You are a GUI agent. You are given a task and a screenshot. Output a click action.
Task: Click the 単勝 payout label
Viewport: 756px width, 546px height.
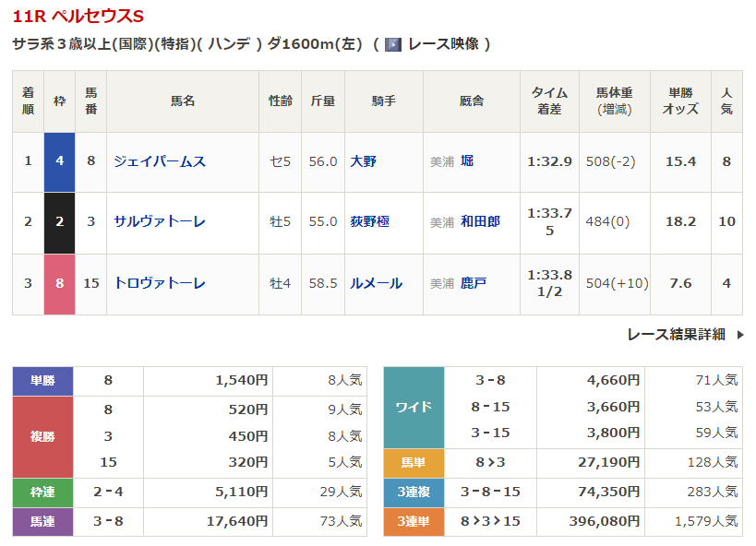pyautogui.click(x=42, y=380)
